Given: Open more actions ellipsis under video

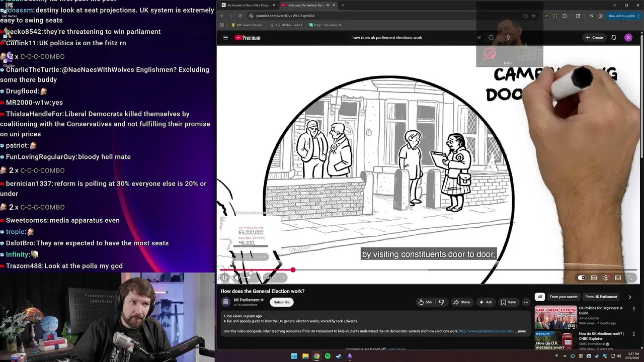Looking at the screenshot, I should tap(526, 302).
